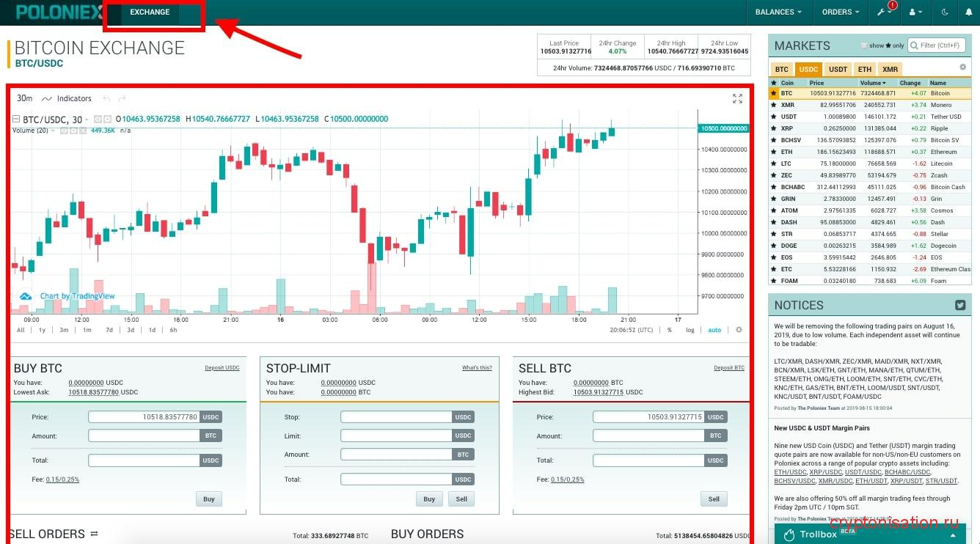This screenshot has height=544, width=980.
Task: Switch to the USDT markets tab
Action: tap(838, 70)
